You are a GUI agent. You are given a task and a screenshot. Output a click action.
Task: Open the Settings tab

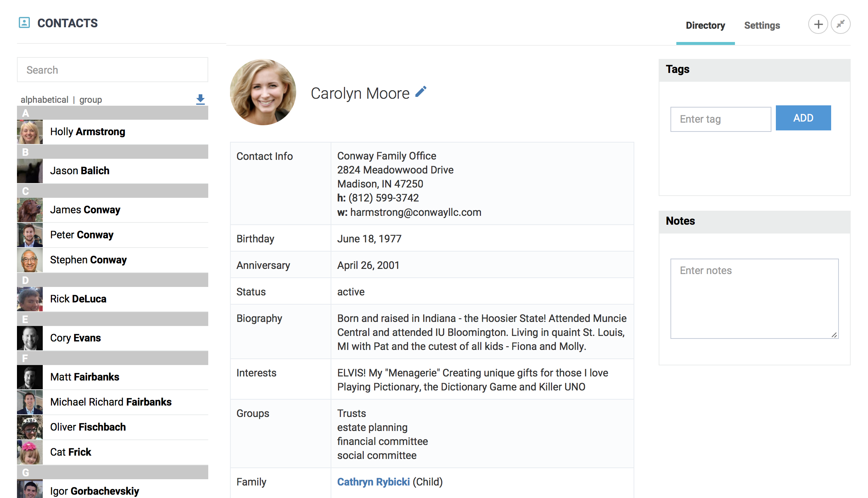[x=762, y=25]
